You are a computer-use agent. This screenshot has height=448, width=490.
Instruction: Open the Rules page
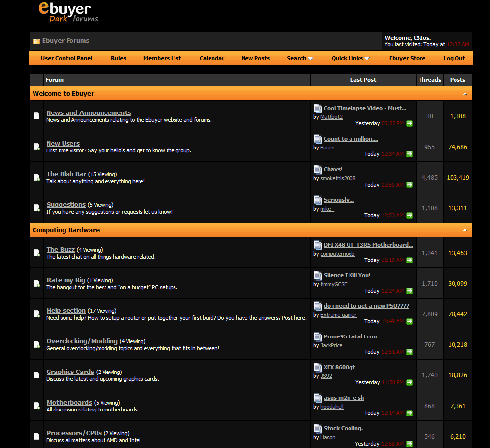coord(118,58)
